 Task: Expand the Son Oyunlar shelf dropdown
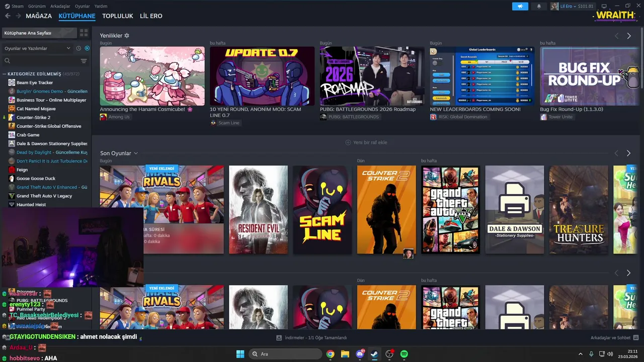pyautogui.click(x=136, y=153)
